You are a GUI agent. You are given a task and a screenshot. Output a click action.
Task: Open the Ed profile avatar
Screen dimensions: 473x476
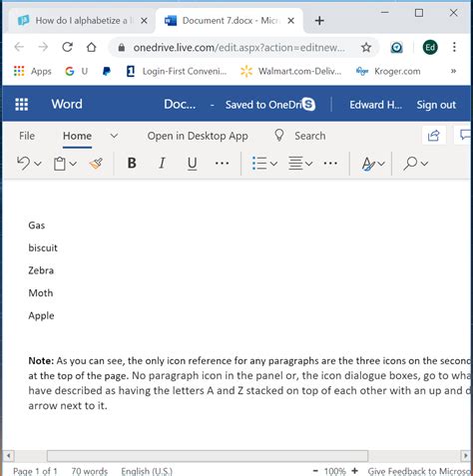coord(430,47)
